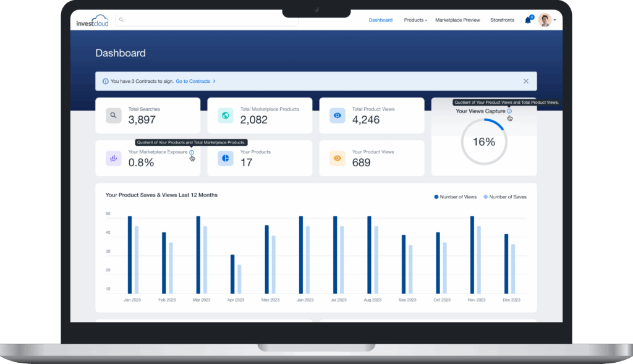This screenshot has width=633, height=364.
Task: Open the Storefronts nav item
Action: (x=502, y=20)
